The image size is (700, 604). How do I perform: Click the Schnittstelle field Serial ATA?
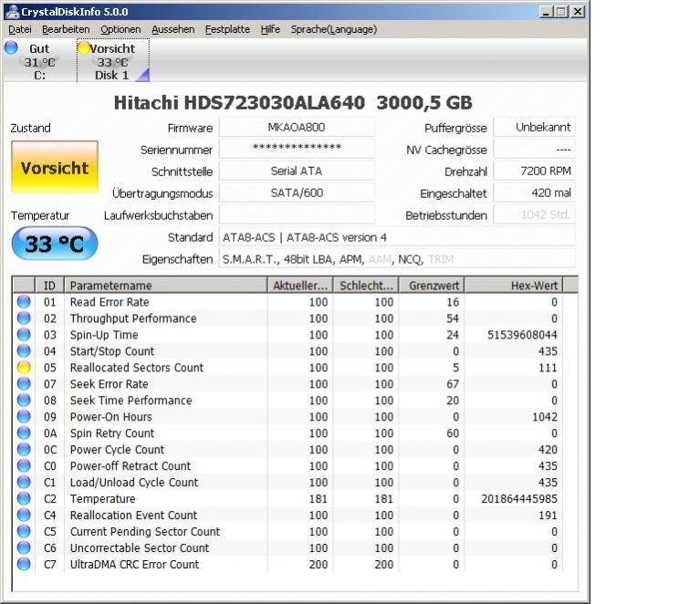(297, 171)
